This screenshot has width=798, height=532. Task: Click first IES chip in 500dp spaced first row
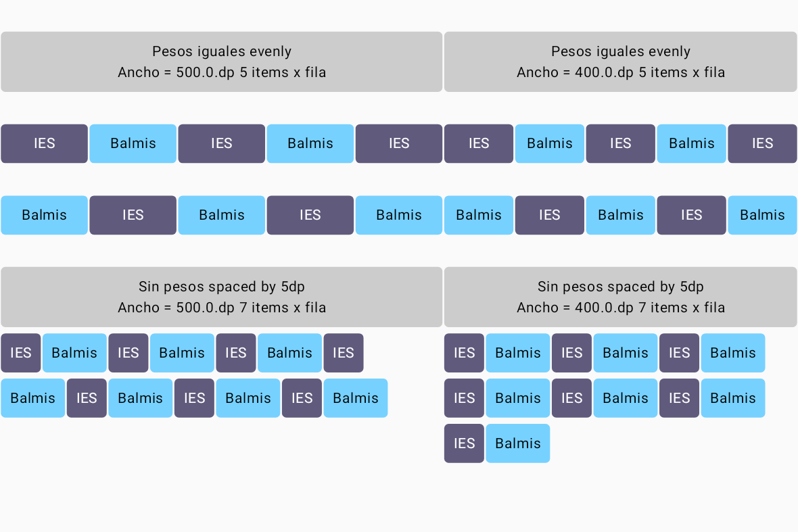[20, 353]
